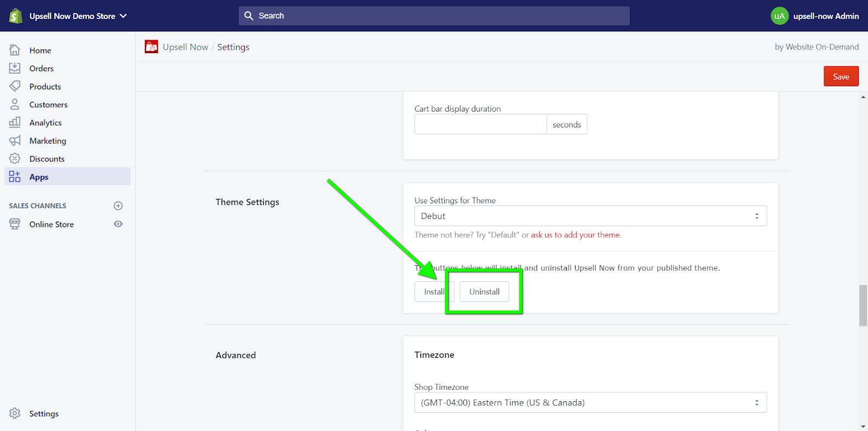Click the red Save button
Viewport: 868px width, 431px height.
tap(841, 76)
